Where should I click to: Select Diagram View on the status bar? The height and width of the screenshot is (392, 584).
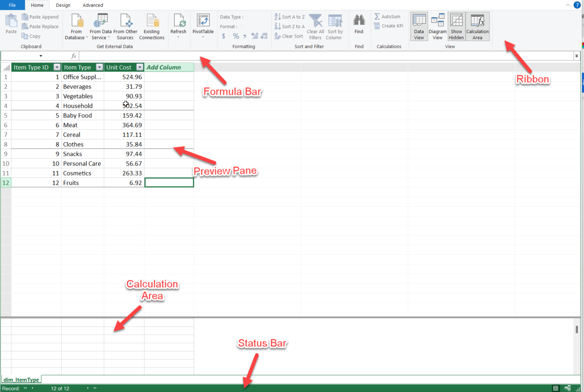567,388
